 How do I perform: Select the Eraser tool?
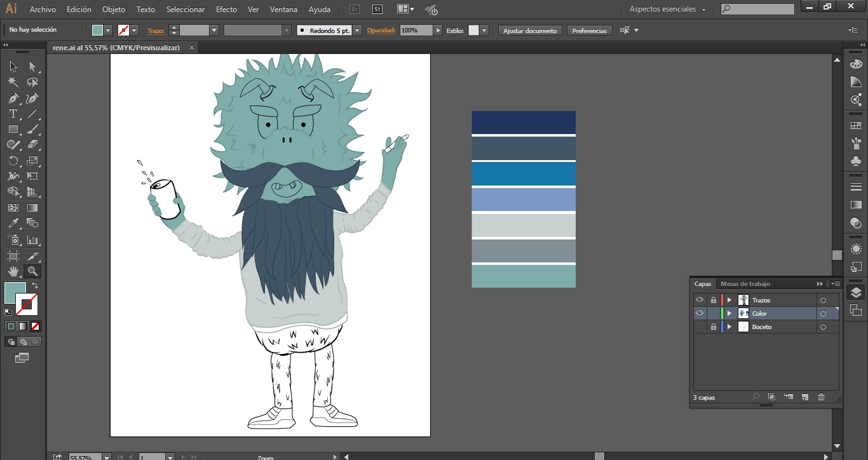(x=32, y=145)
